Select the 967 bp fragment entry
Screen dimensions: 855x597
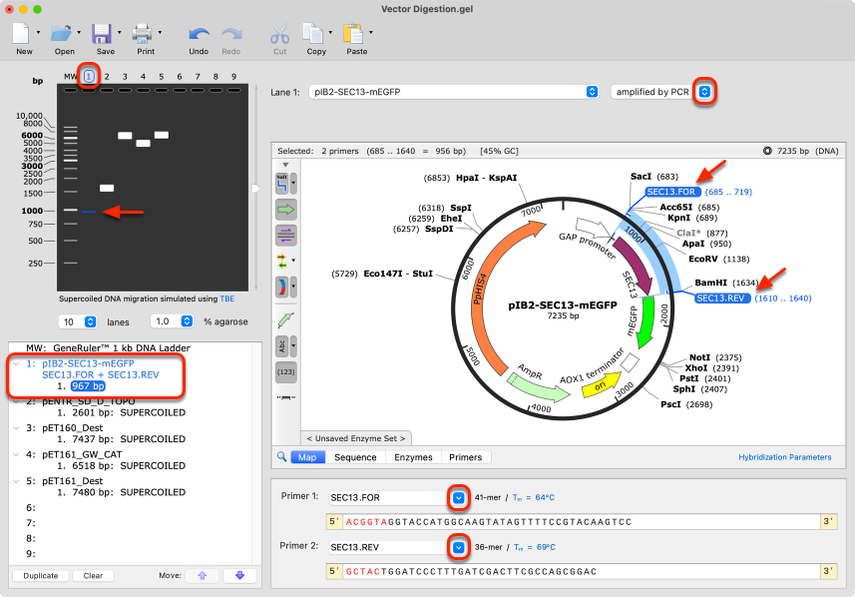(88, 386)
